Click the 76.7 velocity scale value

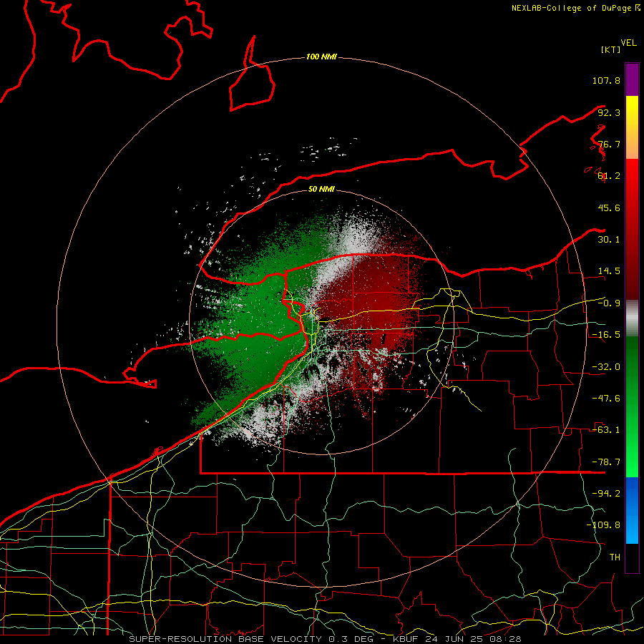pyautogui.click(x=609, y=144)
